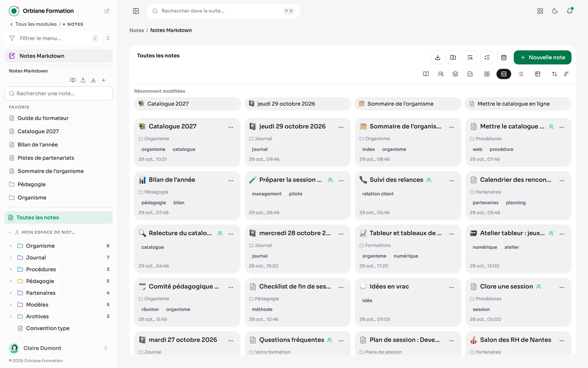
Task: Open the Notes Markdown module item
Action: 59,56
